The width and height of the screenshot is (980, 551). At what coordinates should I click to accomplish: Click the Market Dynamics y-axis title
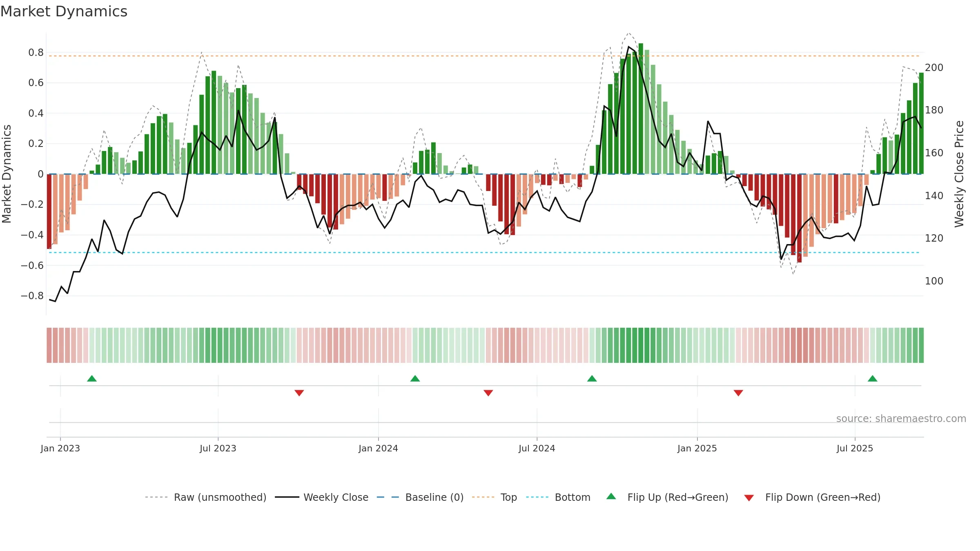pos(7,174)
